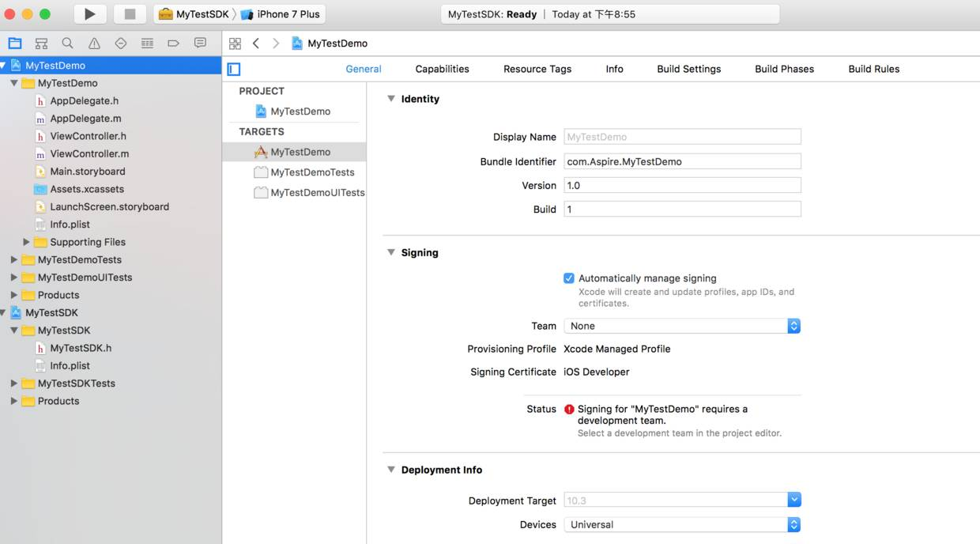Go forward with the right chevron
Screen dimensions: 980x544
point(276,43)
